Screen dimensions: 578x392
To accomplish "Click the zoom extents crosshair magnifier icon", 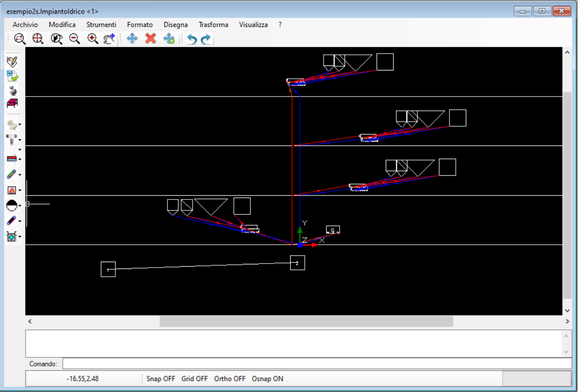I will 38,39.
